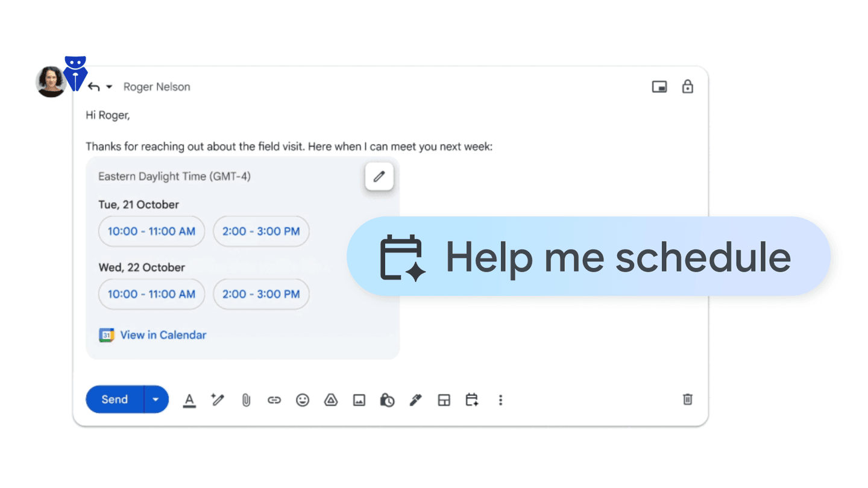Insert a file from Google Drive

pos(331,399)
